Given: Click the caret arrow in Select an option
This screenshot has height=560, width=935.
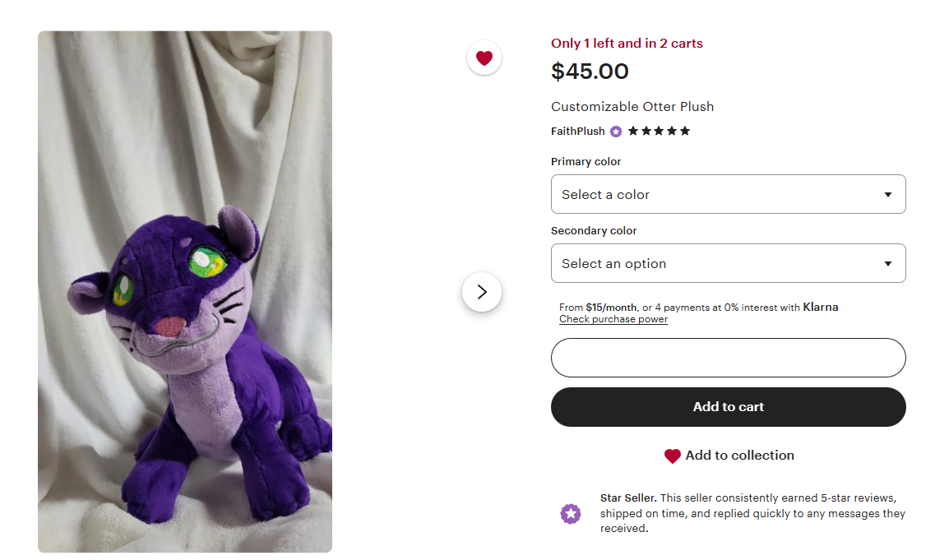Looking at the screenshot, I should pyautogui.click(x=888, y=264).
